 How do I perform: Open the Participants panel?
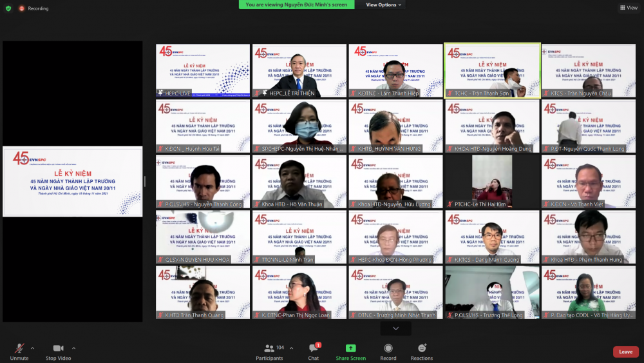point(269,352)
